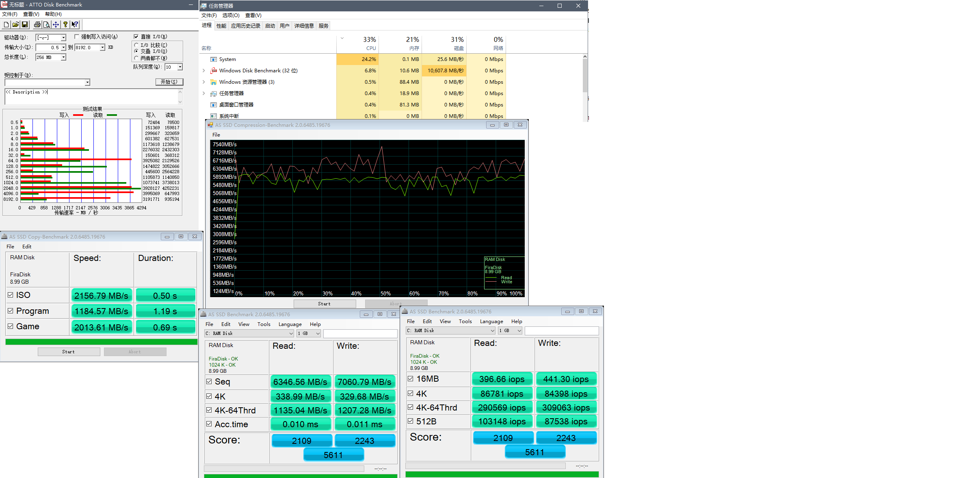Uncheck the 直接 I/O checkbox
980x478 pixels.
136,37
